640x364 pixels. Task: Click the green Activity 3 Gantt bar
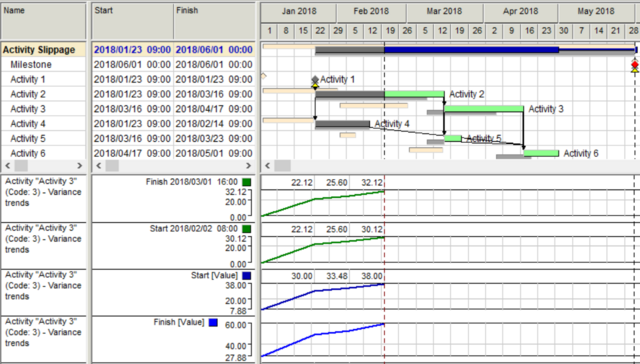point(484,109)
